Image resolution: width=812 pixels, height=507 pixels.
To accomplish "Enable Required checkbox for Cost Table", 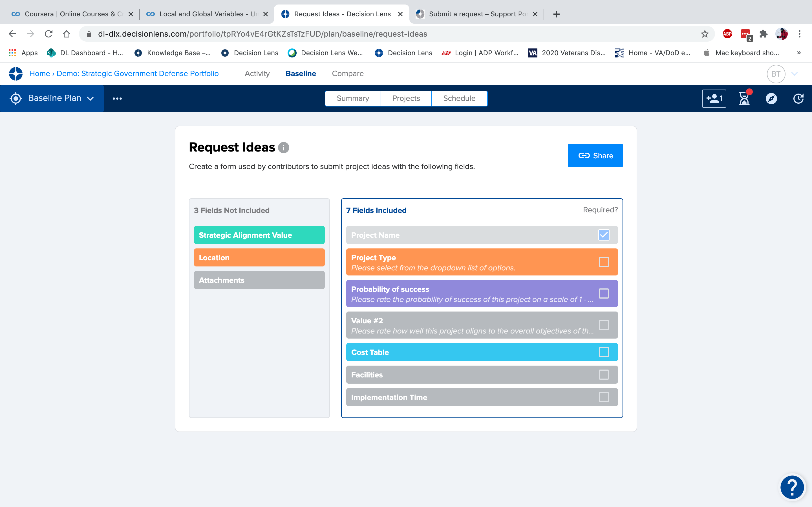I will [x=604, y=352].
